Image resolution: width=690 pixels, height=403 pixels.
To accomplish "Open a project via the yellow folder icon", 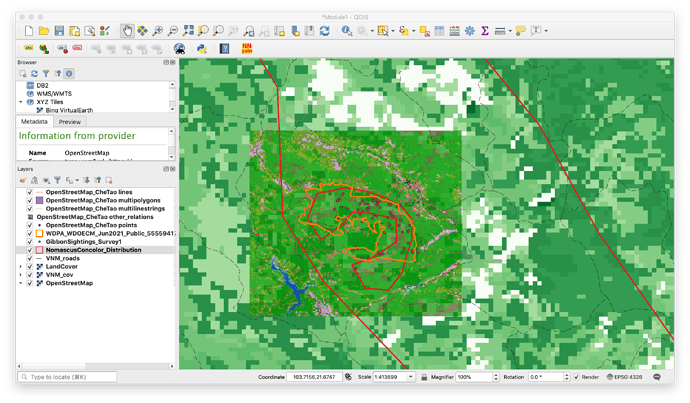I will tap(44, 31).
